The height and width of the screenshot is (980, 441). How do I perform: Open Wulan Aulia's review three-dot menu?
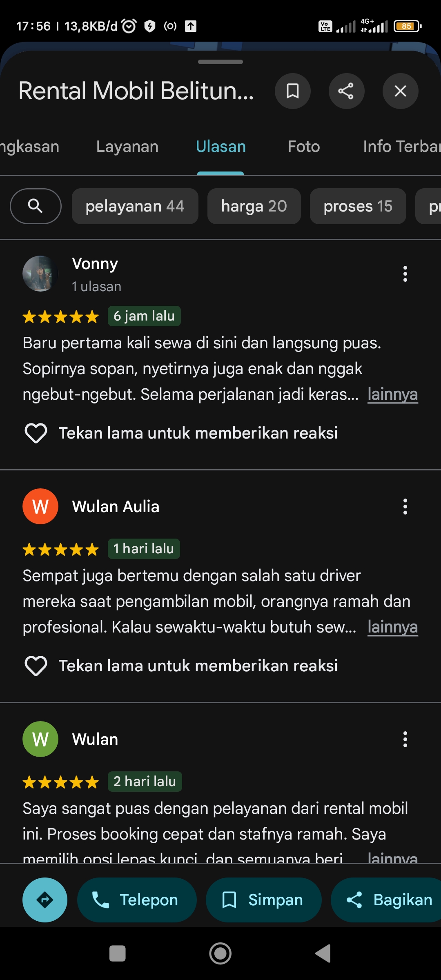click(x=405, y=507)
